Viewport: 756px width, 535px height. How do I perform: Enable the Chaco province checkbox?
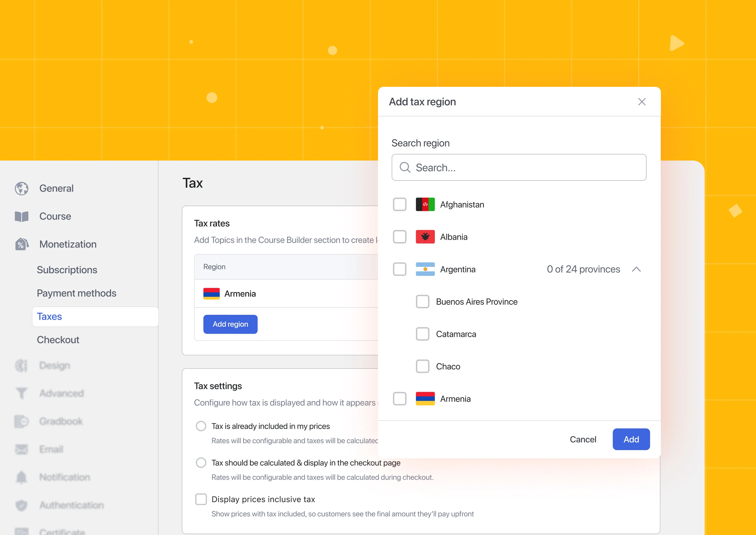tap(421, 366)
